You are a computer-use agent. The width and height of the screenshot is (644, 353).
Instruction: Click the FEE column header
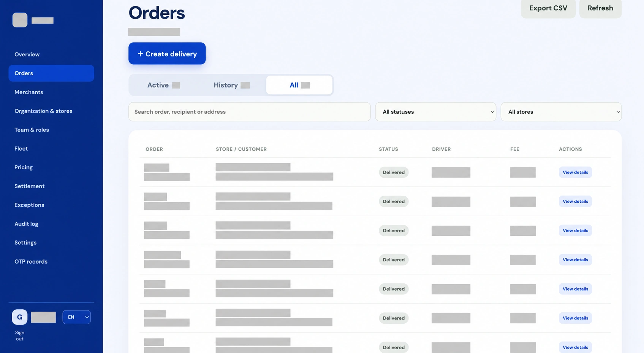(x=515, y=149)
